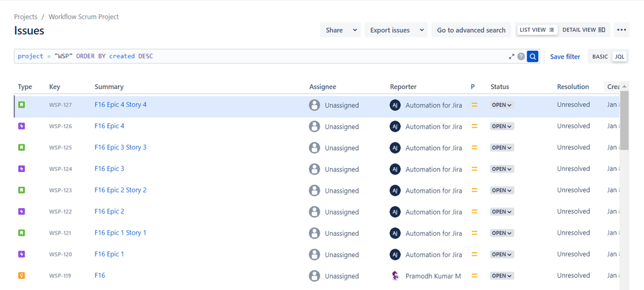
Task: Click the story type icon for WSP-125
Action: click(x=22, y=148)
